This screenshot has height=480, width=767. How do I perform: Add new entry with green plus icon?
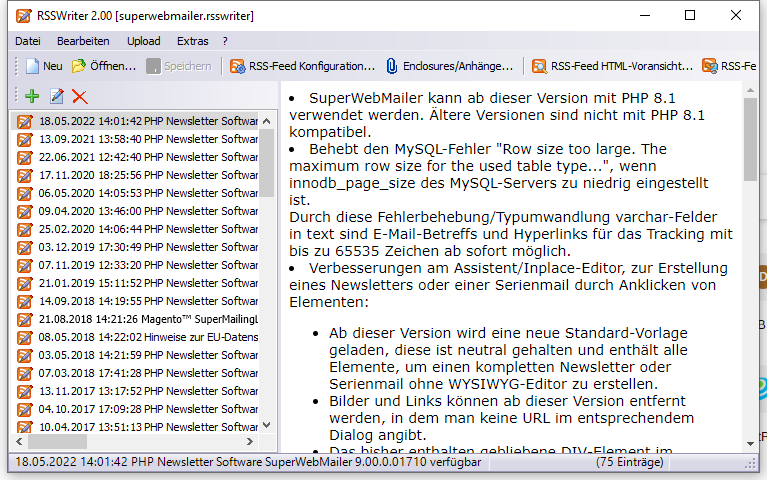click(x=32, y=96)
